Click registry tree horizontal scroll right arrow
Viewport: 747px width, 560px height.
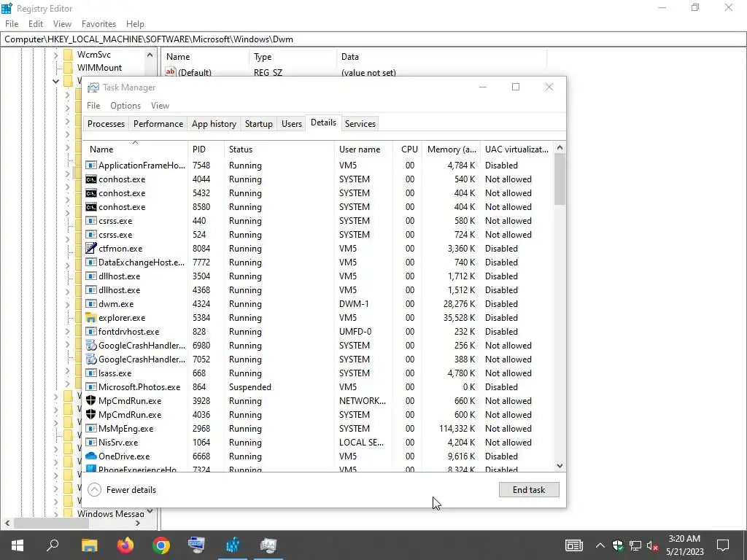138,523
